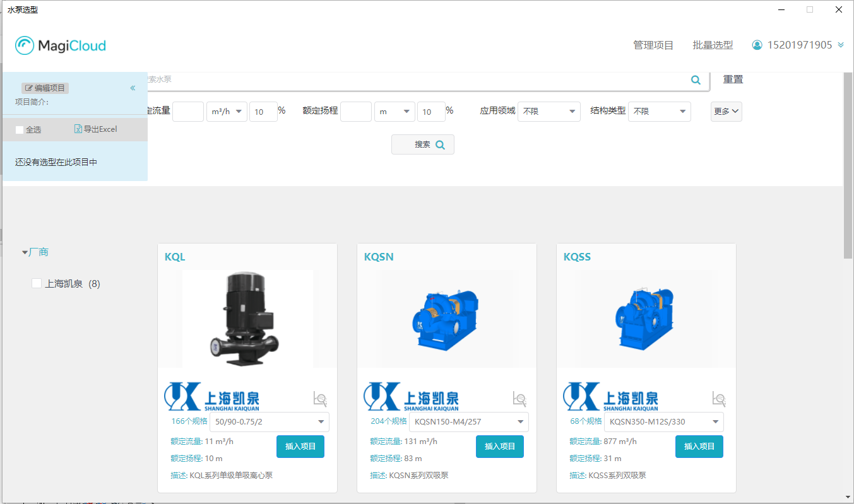This screenshot has width=854, height=504.
Task: Click the curve inspect icon on KQL card
Action: coord(321,399)
